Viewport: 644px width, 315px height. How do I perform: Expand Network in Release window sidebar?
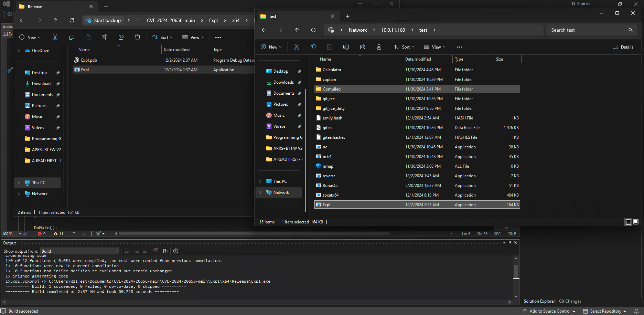[x=19, y=194]
